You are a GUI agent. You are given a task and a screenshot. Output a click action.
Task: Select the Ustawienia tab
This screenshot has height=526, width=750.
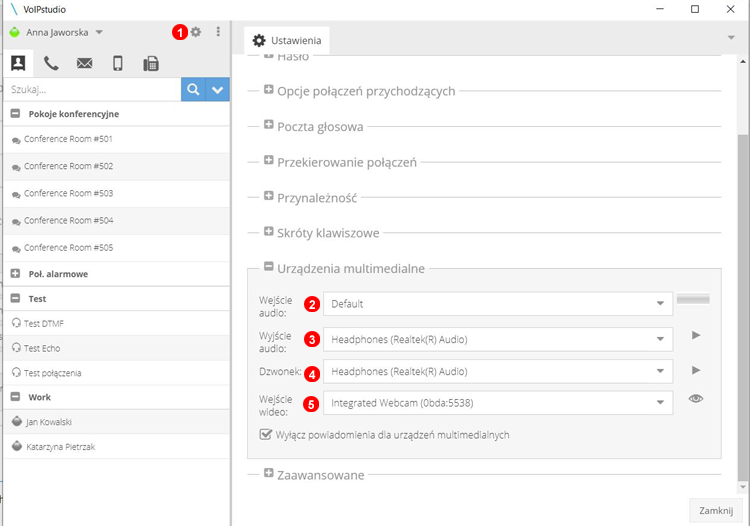[x=286, y=41]
